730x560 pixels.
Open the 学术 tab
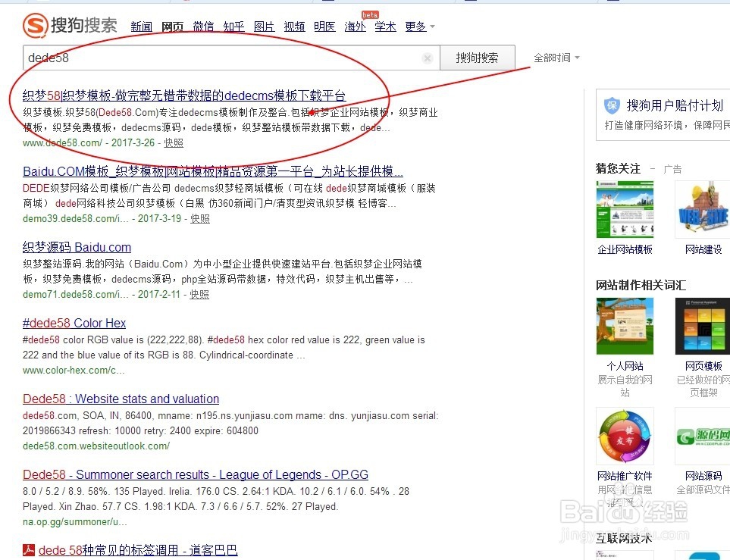(386, 27)
